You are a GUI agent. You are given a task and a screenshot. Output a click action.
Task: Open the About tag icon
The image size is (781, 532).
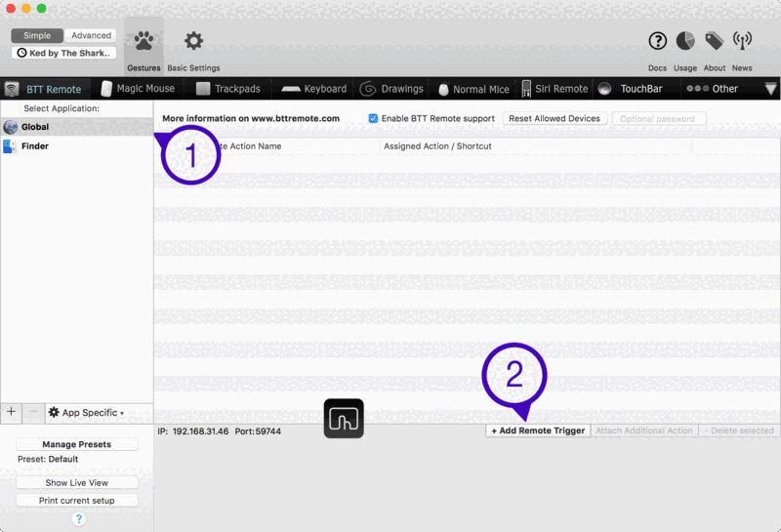pyautogui.click(x=714, y=41)
